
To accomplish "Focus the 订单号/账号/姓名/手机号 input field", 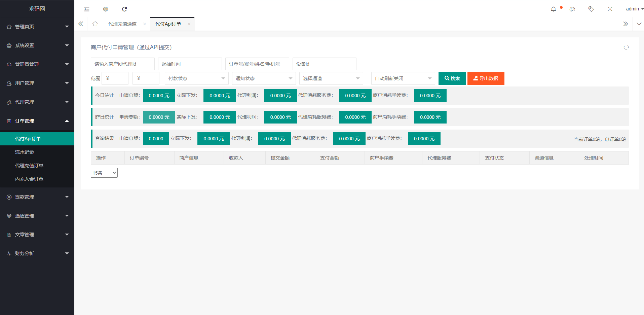I will (x=257, y=64).
